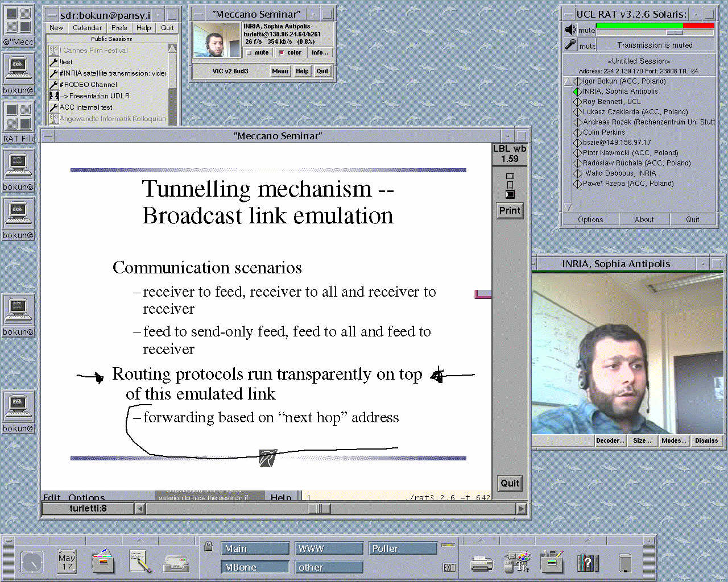The width and height of the screenshot is (728, 582).
Task: Open the New menu in sdr
Action: [x=56, y=28]
